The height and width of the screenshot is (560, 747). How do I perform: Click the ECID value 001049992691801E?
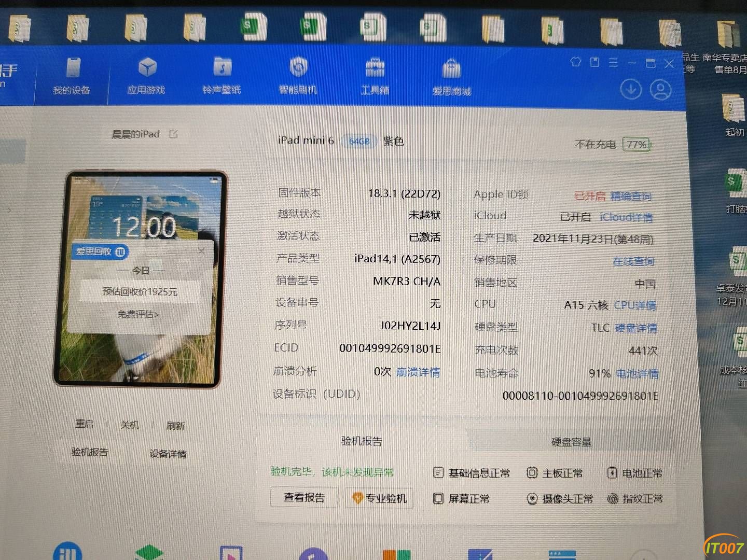tap(390, 348)
